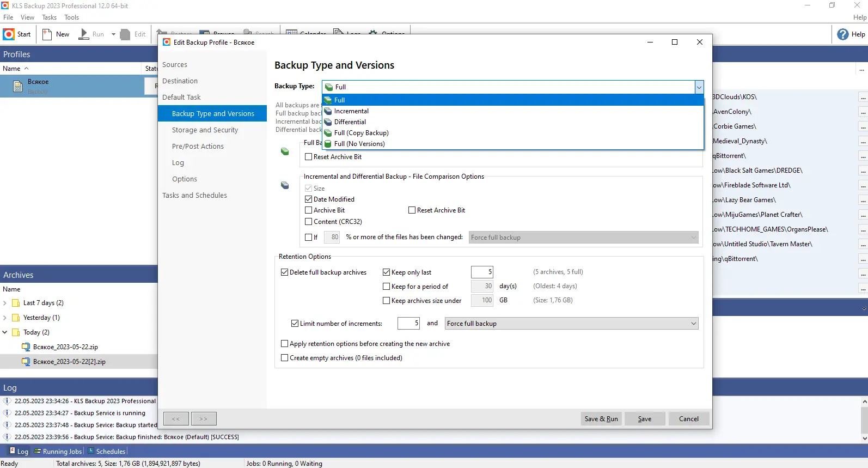Click the Full Backup section icon
The image size is (868, 468).
tap(285, 151)
